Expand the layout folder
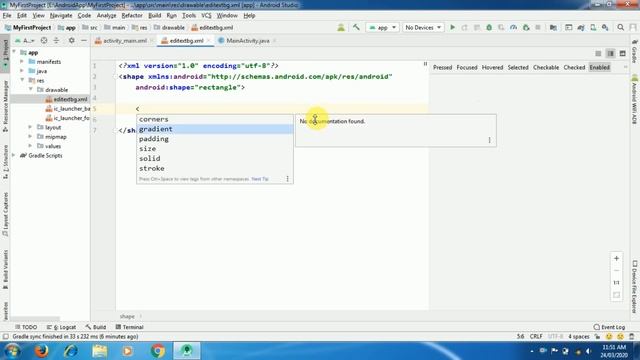 click(x=30, y=127)
